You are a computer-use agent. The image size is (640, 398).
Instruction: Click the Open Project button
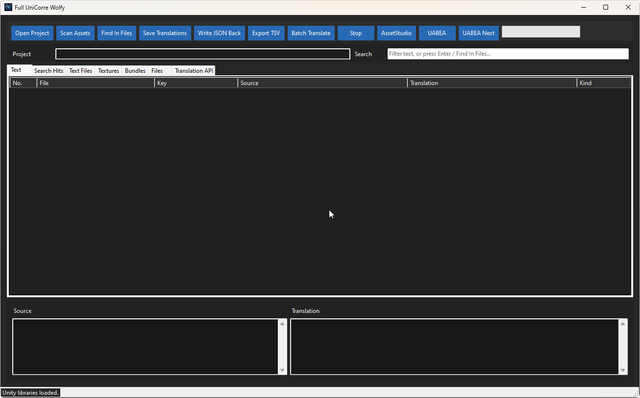pos(32,33)
